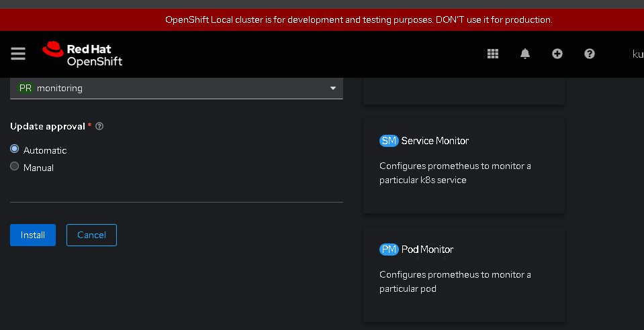
Task: Click the Service Monitor k8s service description
Action: (455, 173)
